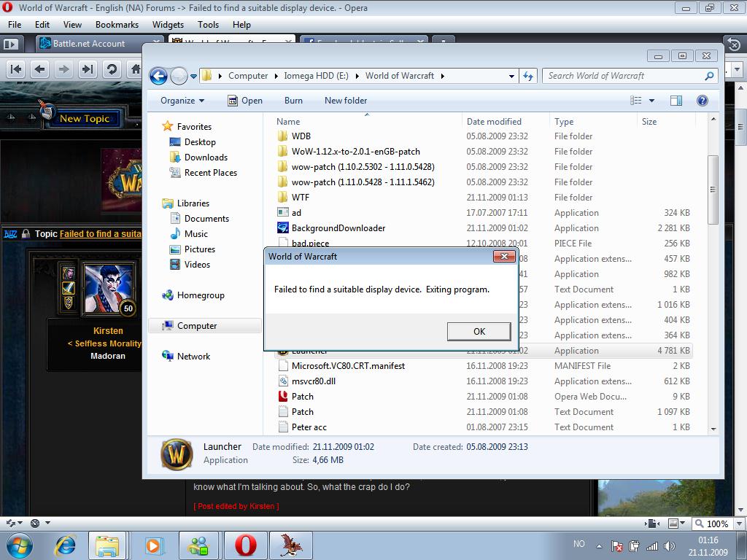Change the view using the view icon
The width and height of the screenshot is (747, 560).
click(x=635, y=101)
